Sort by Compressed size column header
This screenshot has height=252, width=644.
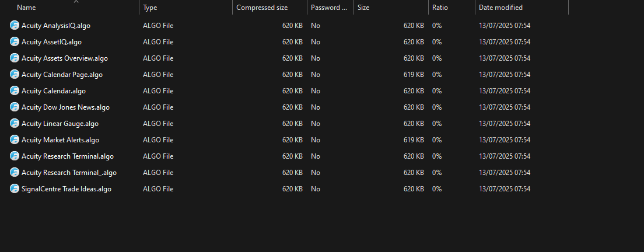pos(262,8)
